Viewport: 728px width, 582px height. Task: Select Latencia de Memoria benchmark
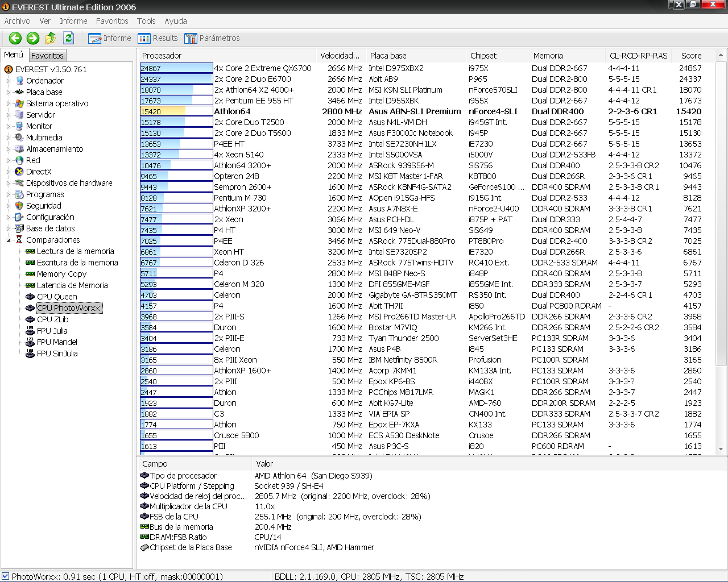(72, 285)
